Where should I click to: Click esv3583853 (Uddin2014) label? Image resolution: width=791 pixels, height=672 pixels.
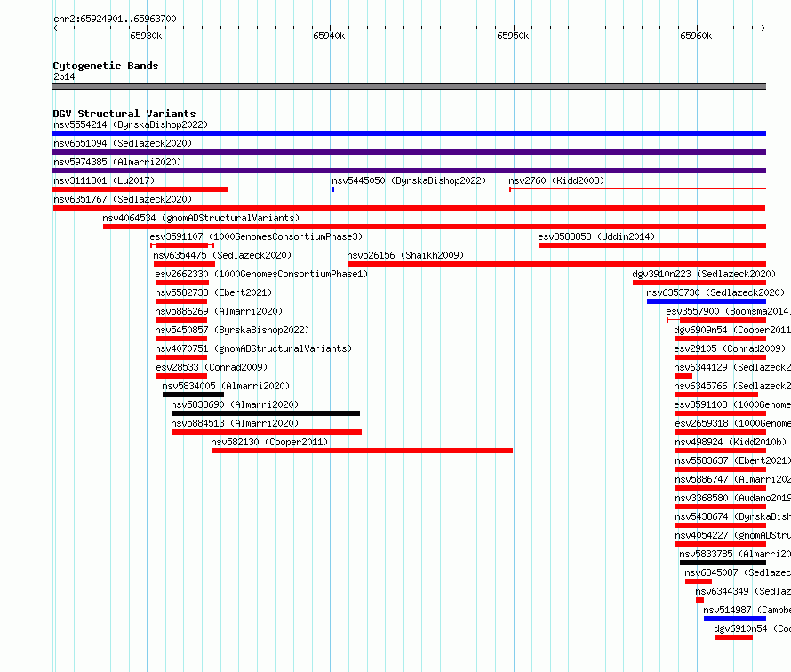596,236
